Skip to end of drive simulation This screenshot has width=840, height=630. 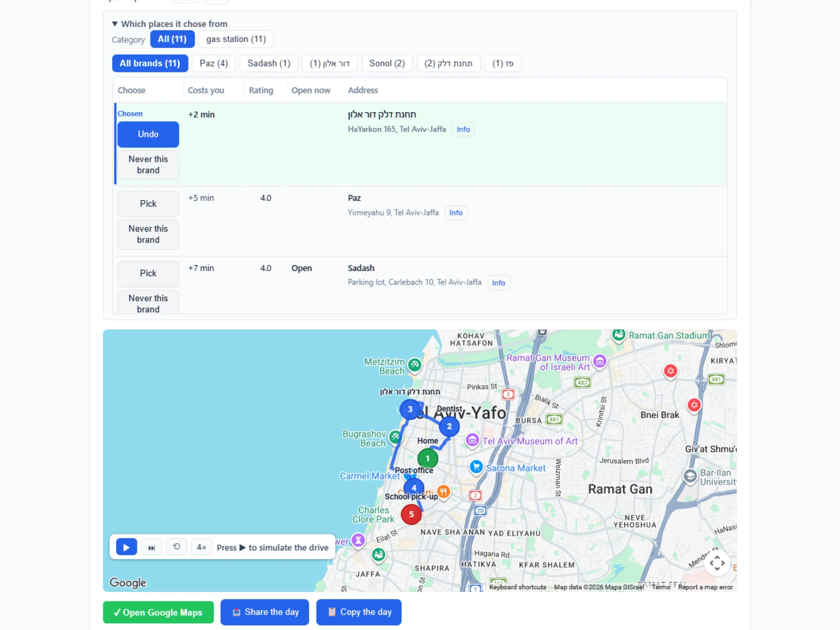pyautogui.click(x=151, y=547)
